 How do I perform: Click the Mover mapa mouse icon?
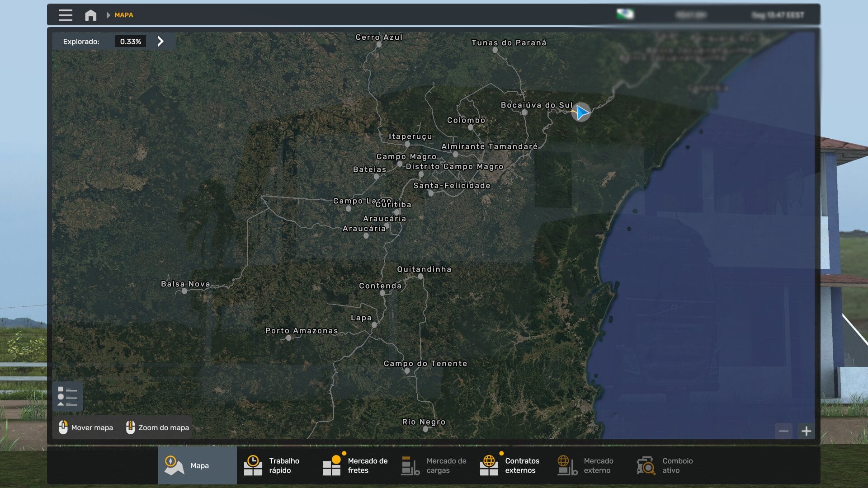click(63, 427)
